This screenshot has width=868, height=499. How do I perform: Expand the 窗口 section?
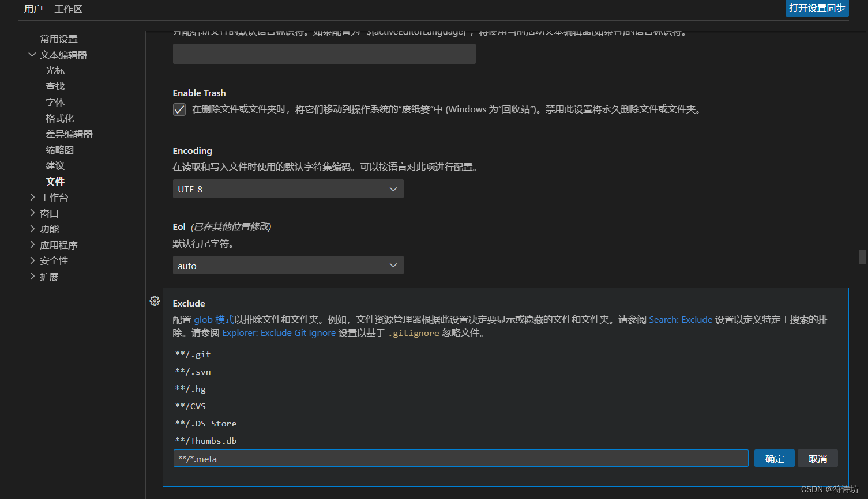coord(32,213)
